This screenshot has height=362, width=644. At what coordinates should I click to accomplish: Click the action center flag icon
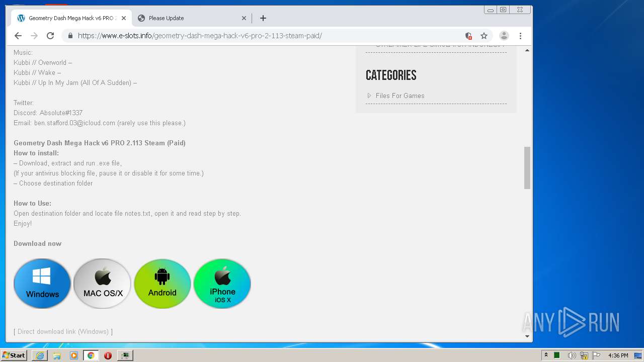pos(596,355)
